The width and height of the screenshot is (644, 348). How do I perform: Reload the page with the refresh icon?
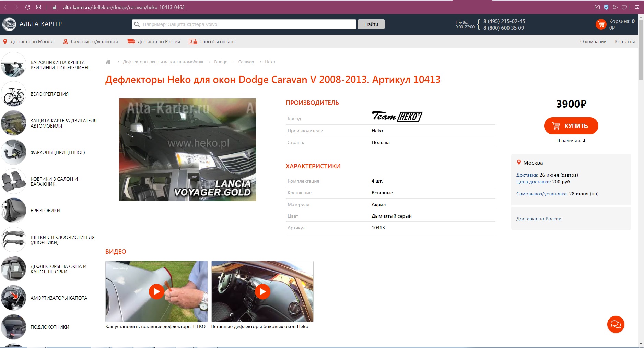(28, 7)
